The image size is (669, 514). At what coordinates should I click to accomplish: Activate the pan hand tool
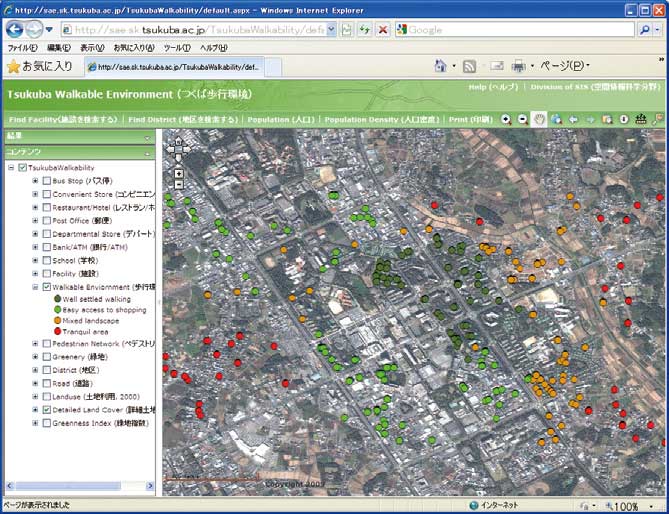click(539, 120)
